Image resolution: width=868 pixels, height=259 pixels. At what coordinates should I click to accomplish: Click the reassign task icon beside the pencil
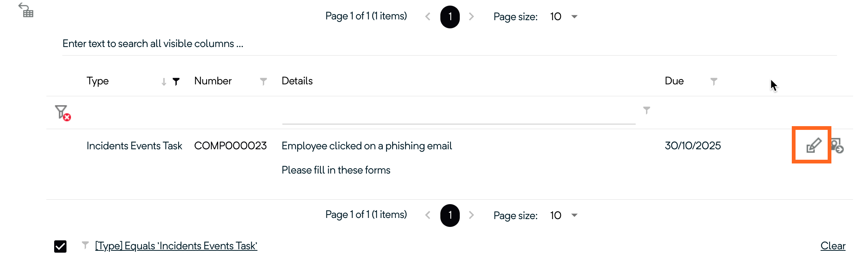coord(837,146)
